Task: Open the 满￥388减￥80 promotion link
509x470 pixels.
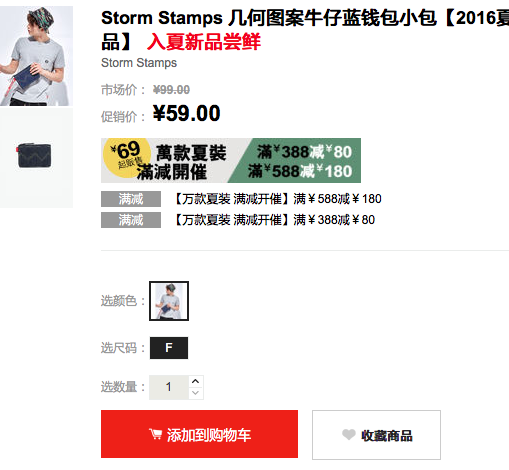Action: coord(275,220)
